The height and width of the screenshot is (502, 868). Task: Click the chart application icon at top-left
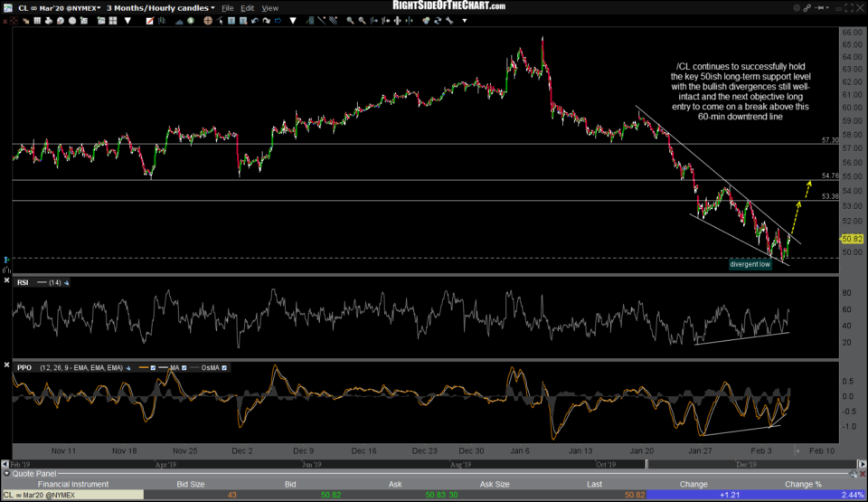8,7
